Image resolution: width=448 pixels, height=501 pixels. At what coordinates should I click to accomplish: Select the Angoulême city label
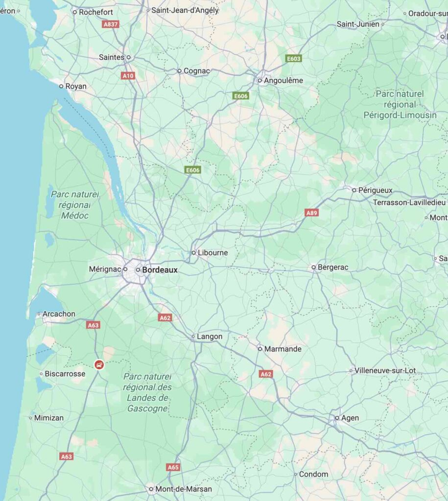point(283,81)
